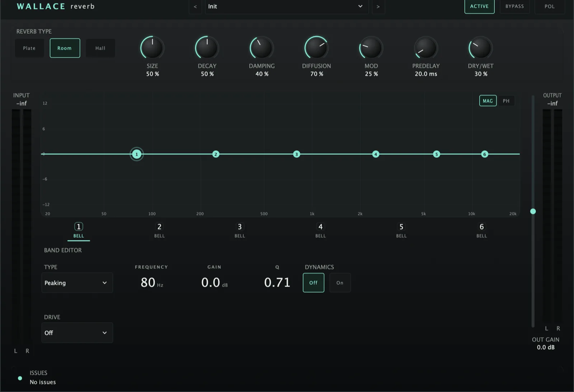Screen dimensions: 574x392
Task: Click the DAMPING knob
Action: 262,48
